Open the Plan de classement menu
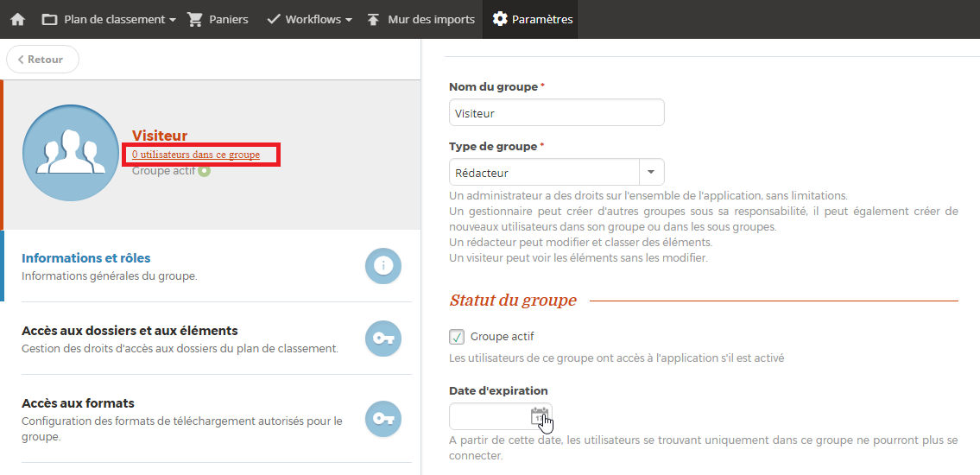The image size is (980, 475). click(108, 19)
